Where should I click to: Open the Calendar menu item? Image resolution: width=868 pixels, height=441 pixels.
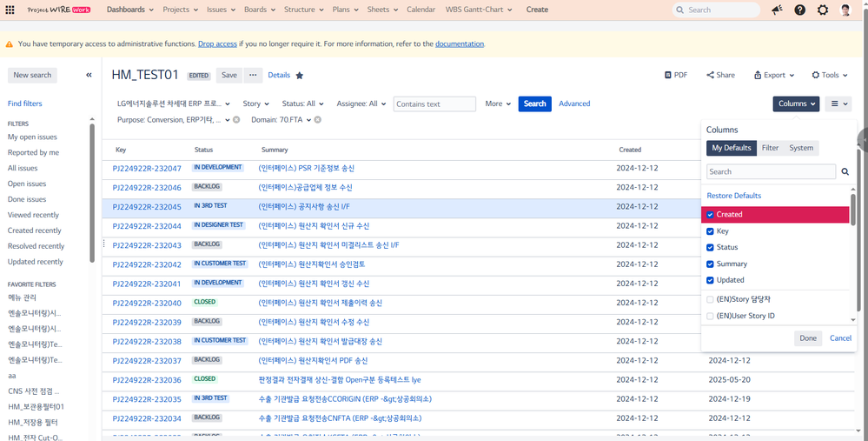pos(421,10)
